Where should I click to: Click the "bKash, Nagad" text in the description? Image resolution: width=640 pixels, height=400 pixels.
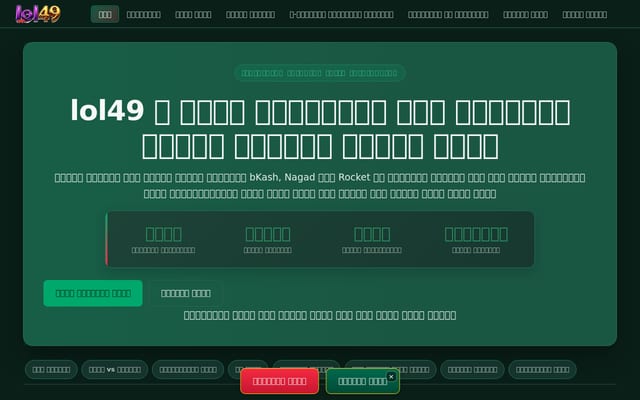click(282, 178)
